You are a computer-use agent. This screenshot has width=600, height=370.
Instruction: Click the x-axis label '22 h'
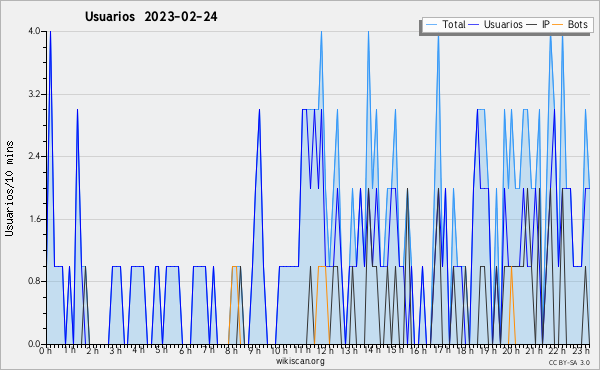click(558, 351)
